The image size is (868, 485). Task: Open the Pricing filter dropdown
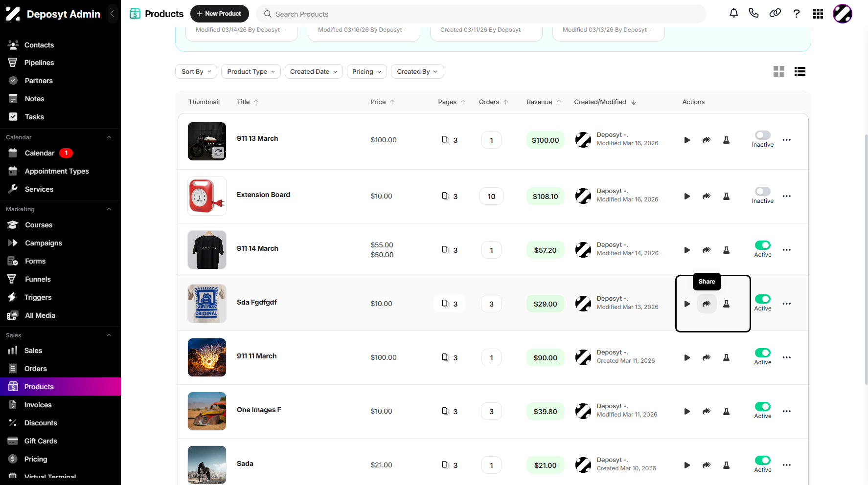click(367, 71)
